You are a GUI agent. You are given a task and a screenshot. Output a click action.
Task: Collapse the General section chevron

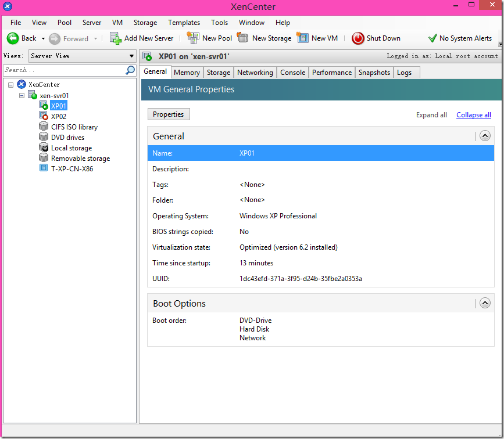[x=485, y=136]
